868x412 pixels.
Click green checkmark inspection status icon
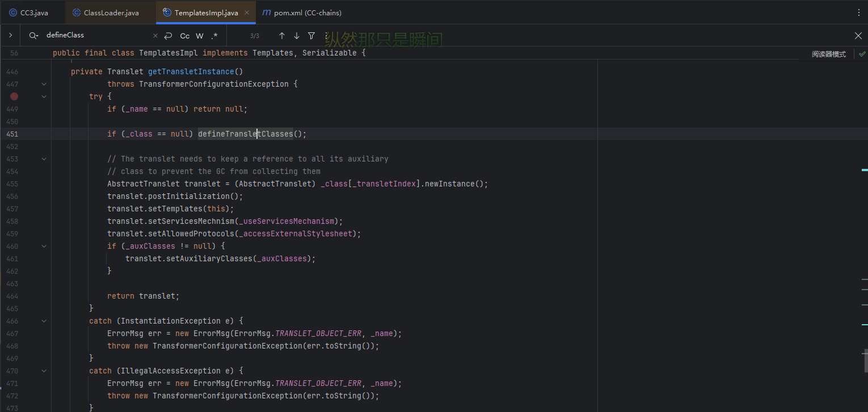click(862, 54)
